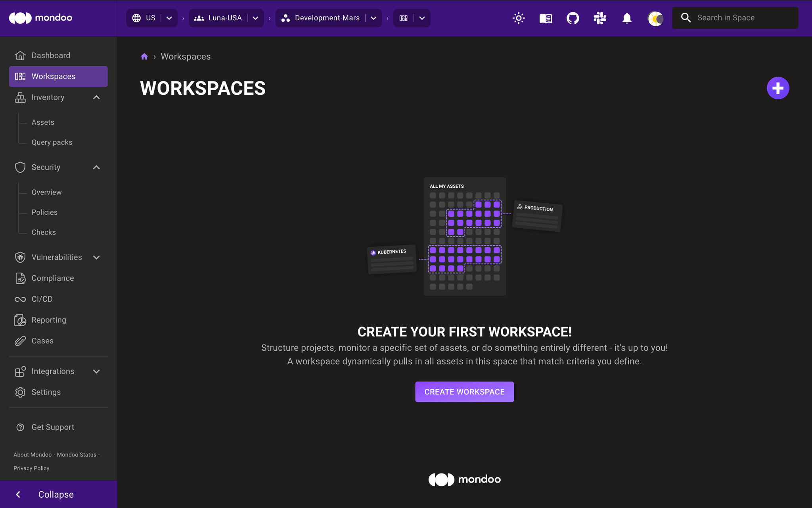
Task: Collapse the Security section chevron
Action: 96,167
